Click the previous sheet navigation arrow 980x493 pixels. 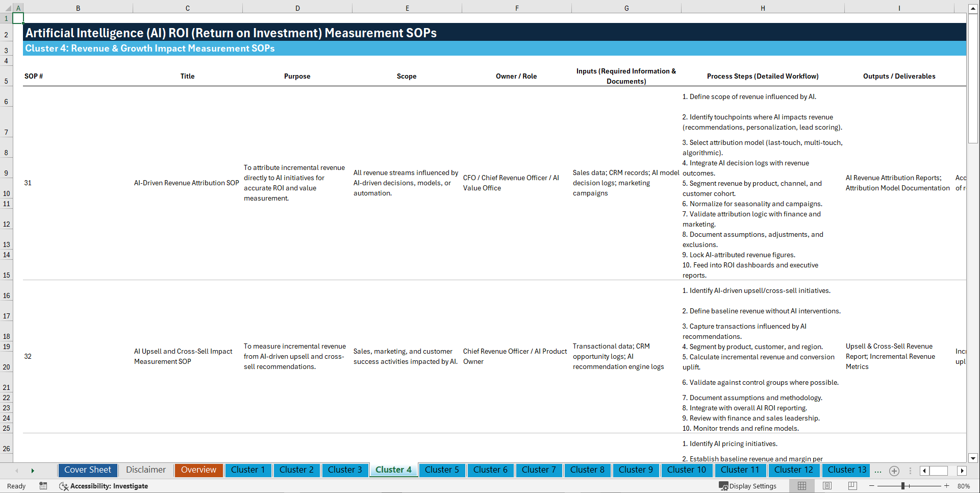17,471
